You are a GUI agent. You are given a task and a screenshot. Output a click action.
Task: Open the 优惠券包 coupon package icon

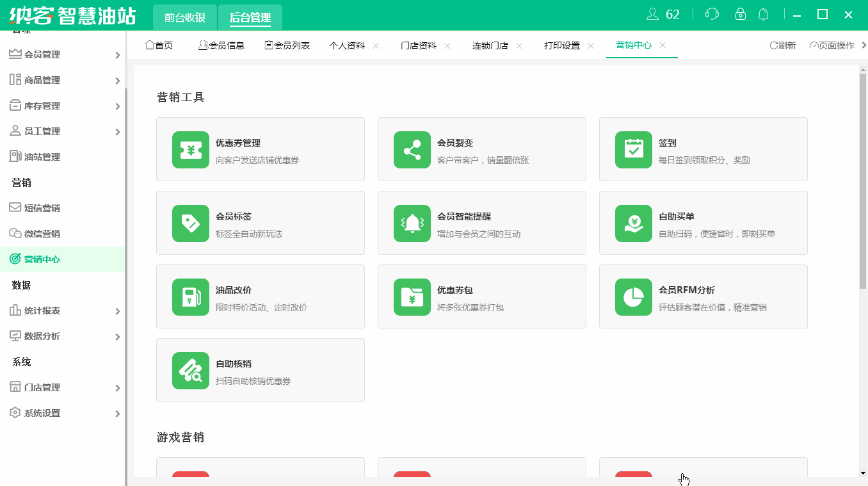click(x=412, y=296)
